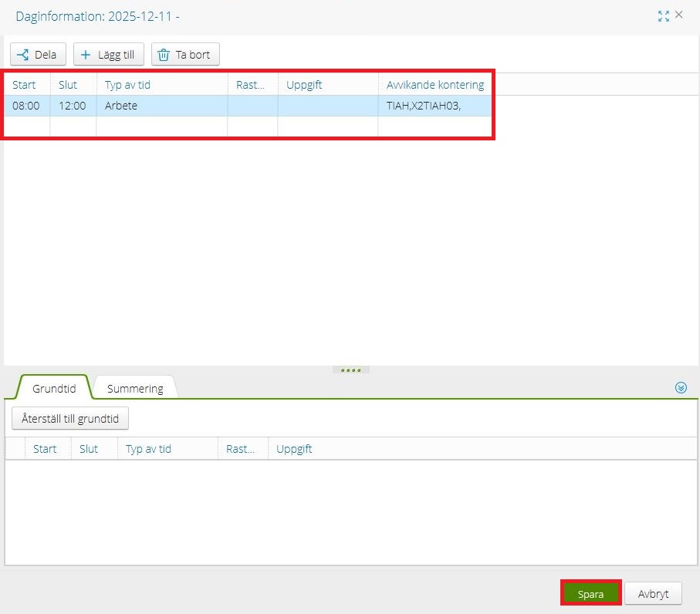700x614 pixels.
Task: Click the Ta bort trash button
Action: point(185,55)
